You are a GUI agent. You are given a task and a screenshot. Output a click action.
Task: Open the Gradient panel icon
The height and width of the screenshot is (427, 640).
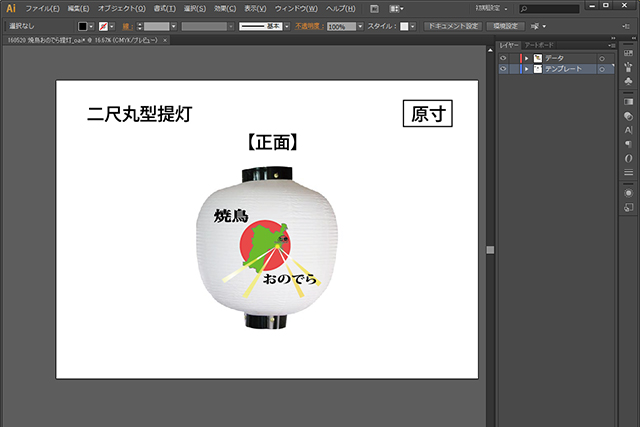[x=629, y=102]
